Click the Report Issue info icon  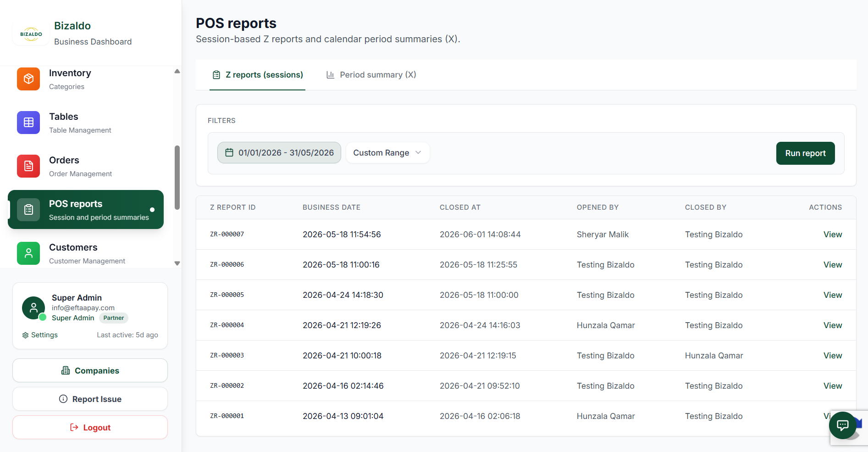63,399
